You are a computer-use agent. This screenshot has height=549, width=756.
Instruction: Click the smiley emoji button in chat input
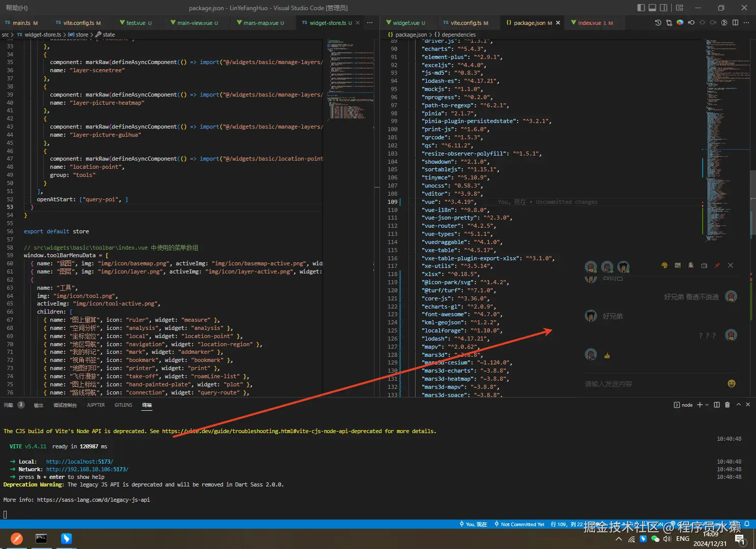pos(731,384)
